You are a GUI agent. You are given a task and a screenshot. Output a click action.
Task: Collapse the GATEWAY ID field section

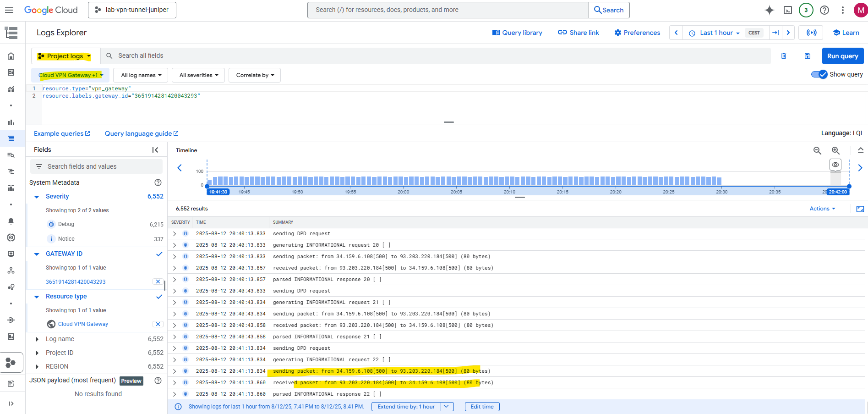37,254
